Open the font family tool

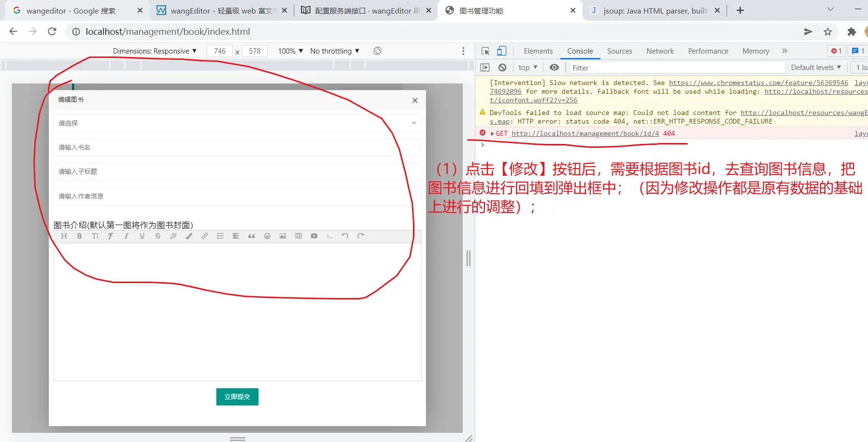pyautogui.click(x=111, y=236)
